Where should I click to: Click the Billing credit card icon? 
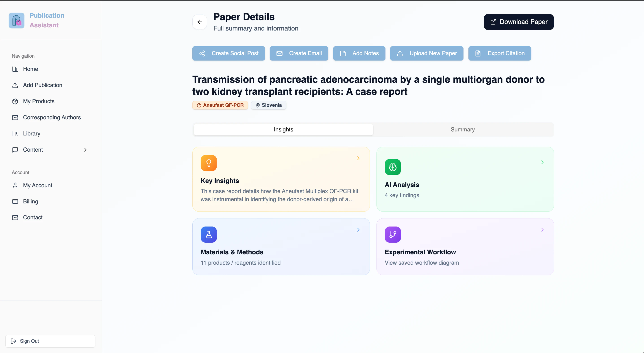15,201
